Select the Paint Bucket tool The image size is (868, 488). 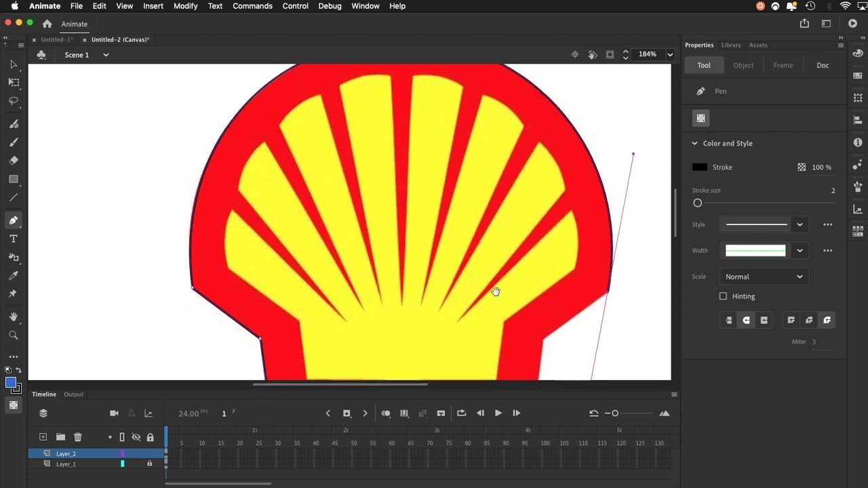13,257
